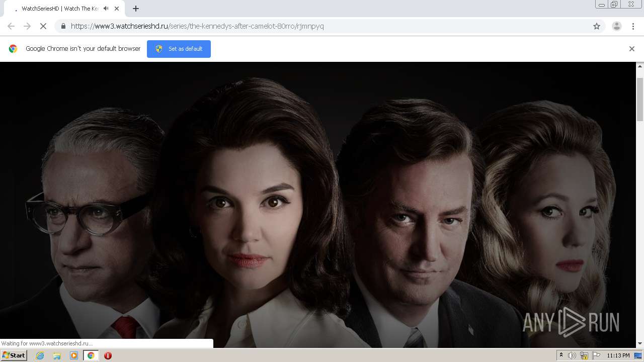
Task: View site security lock information
Action: [x=63, y=26]
